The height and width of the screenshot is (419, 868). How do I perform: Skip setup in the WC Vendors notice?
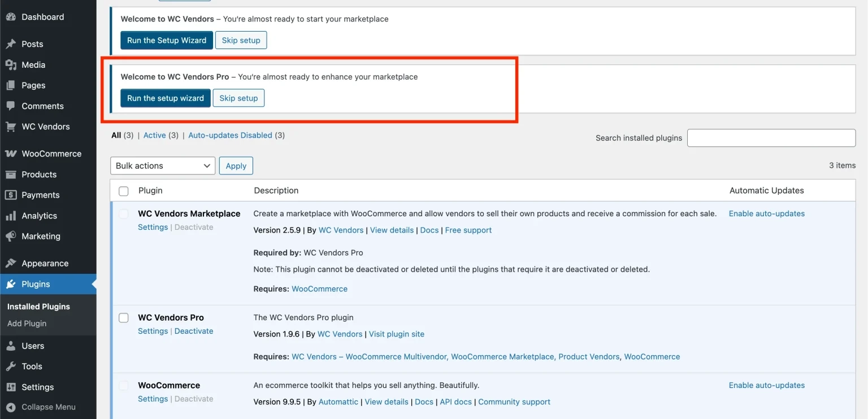(241, 40)
